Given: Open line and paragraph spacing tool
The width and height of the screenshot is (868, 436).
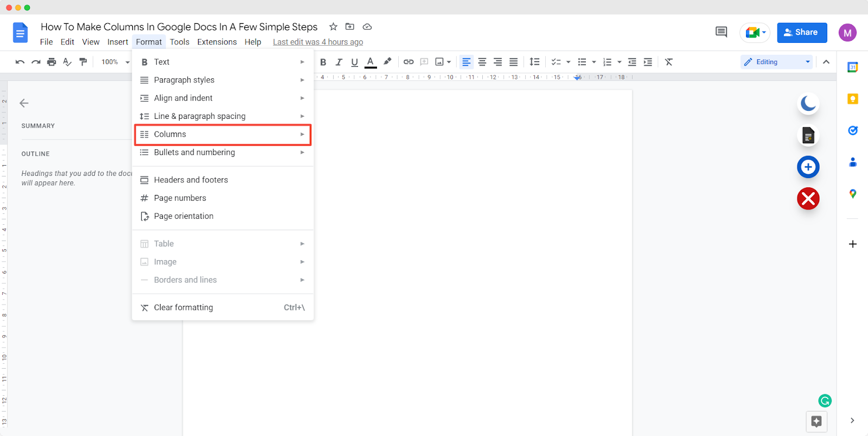Looking at the screenshot, I should pyautogui.click(x=534, y=62).
